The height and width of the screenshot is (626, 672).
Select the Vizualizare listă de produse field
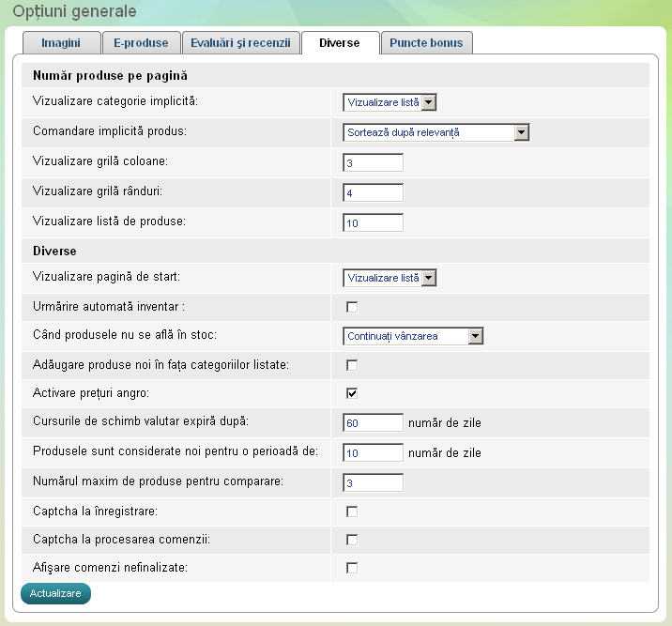click(x=373, y=222)
